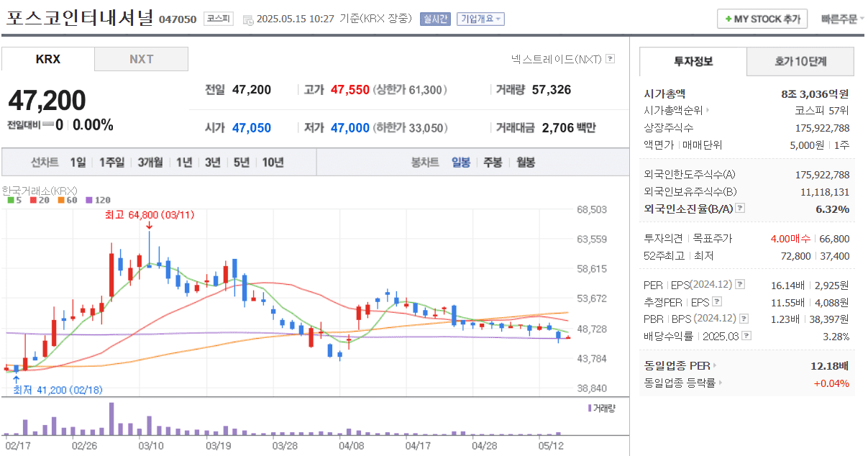The height and width of the screenshot is (456, 868).
Task: Click the 실시간 button
Action: coord(435,19)
